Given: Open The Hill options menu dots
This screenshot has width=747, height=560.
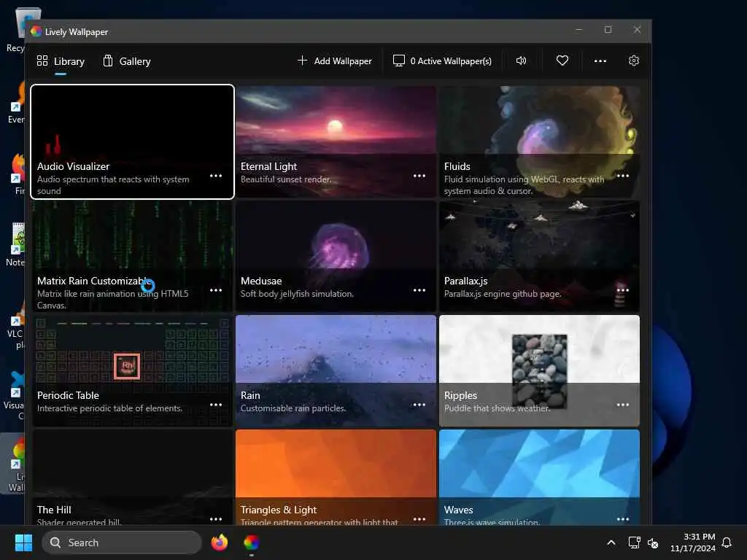Looking at the screenshot, I should [216, 519].
